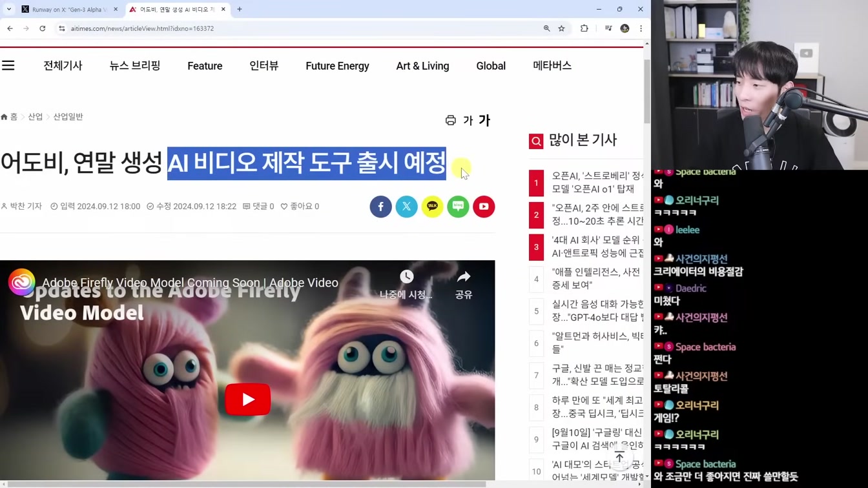The image size is (868, 488).
Task: Bookmark this page with star icon
Action: point(562,28)
